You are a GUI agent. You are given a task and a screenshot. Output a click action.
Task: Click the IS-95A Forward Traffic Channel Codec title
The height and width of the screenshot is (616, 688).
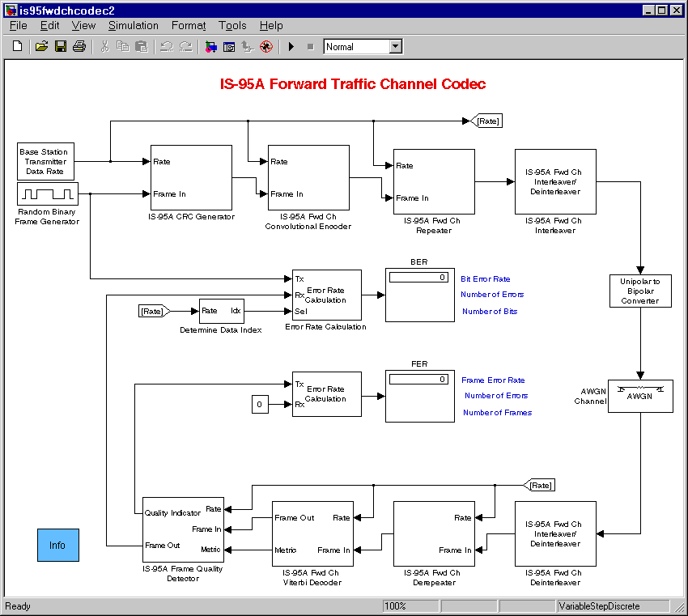(353, 84)
